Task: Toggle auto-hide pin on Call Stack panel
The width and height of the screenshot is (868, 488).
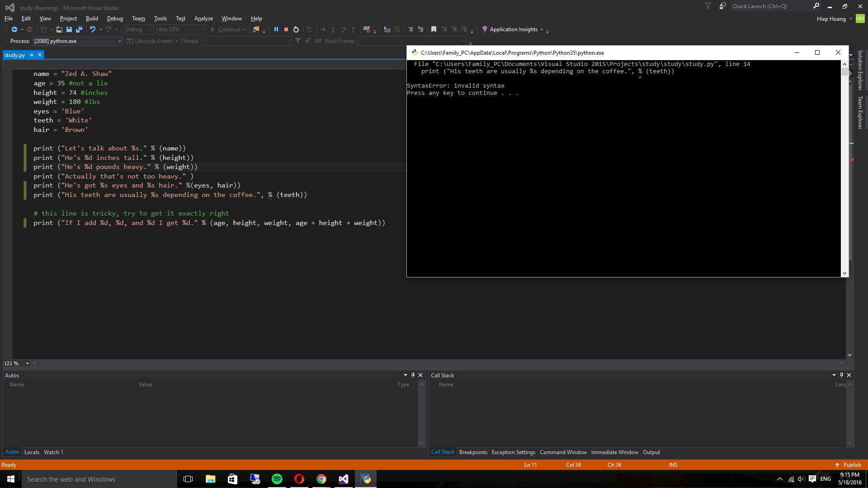Action: 841,375
